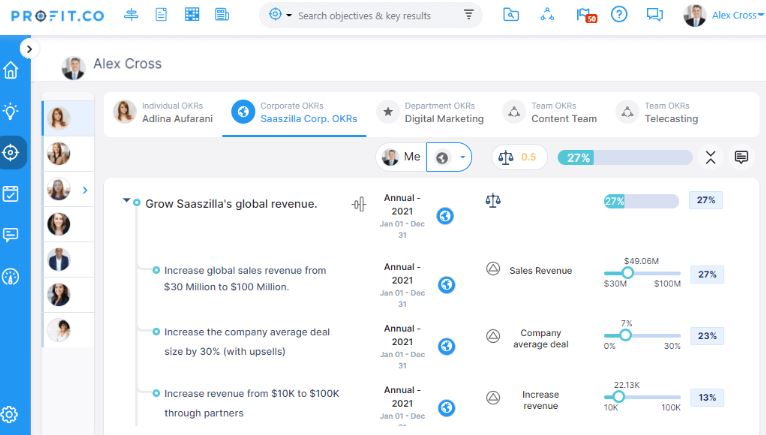The image size is (766, 435).
Task: Open the lightbulb ideas icon in sidebar
Action: click(x=11, y=111)
